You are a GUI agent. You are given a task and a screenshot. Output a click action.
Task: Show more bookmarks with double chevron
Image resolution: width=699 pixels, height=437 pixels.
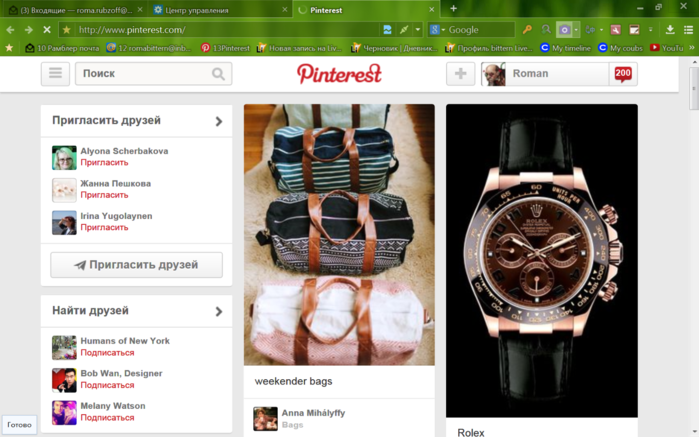coord(692,48)
